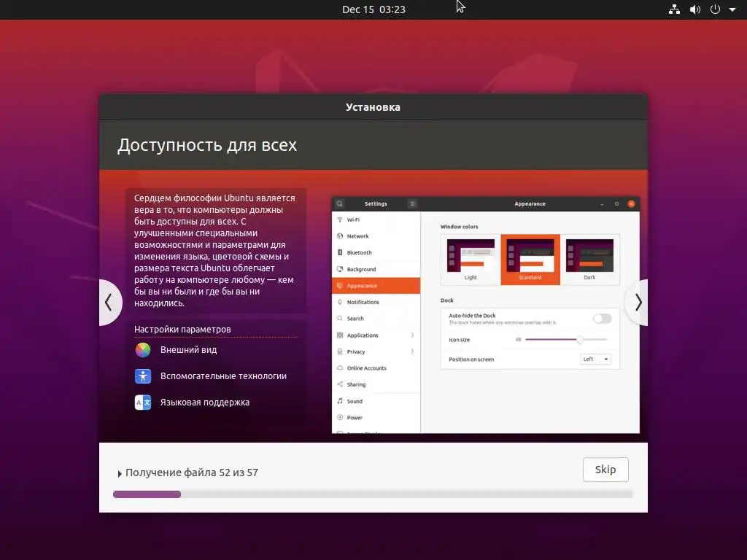Screen dimensions: 747x560
Task: Click the Power icon in Settings sidebar
Action: [x=340, y=418]
